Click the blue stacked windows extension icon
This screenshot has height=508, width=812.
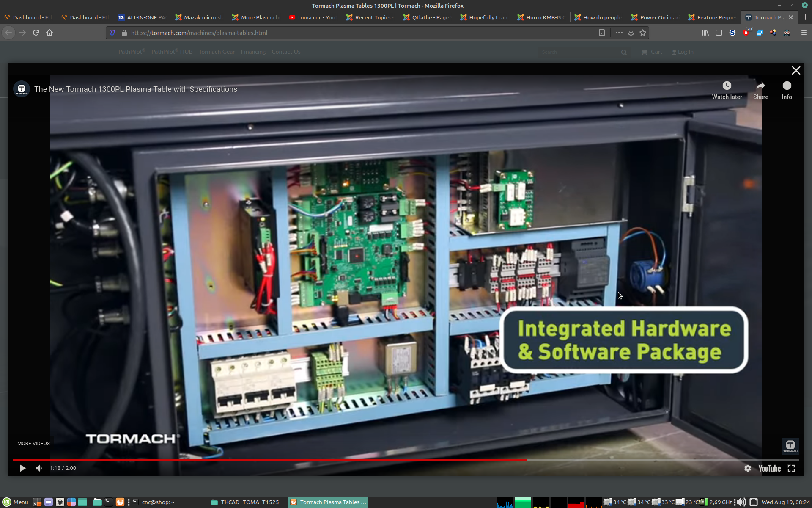click(760, 33)
